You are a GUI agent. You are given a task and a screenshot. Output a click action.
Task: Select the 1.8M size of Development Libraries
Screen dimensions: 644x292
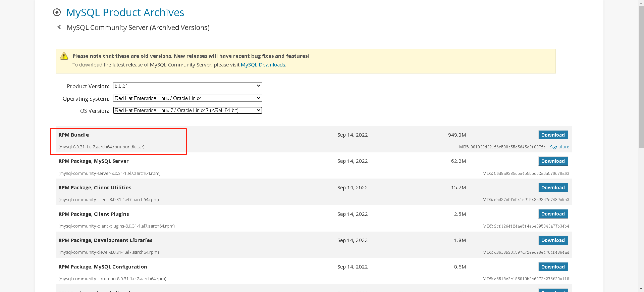460,240
